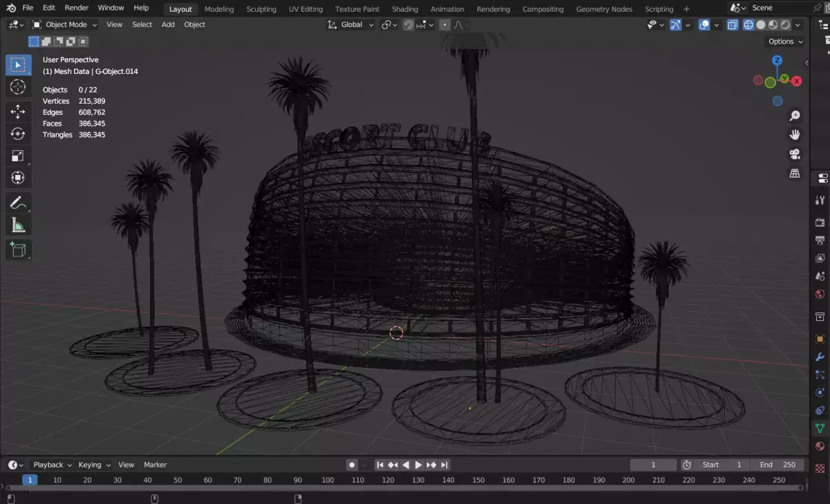The width and height of the screenshot is (830, 504).
Task: Toggle proportional editing in the header
Action: point(445,25)
